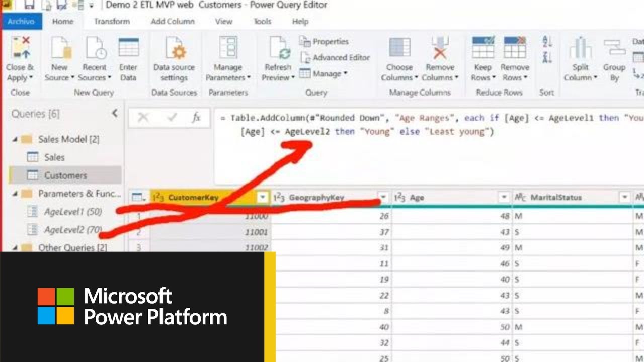Click the New Source icon

(60, 49)
